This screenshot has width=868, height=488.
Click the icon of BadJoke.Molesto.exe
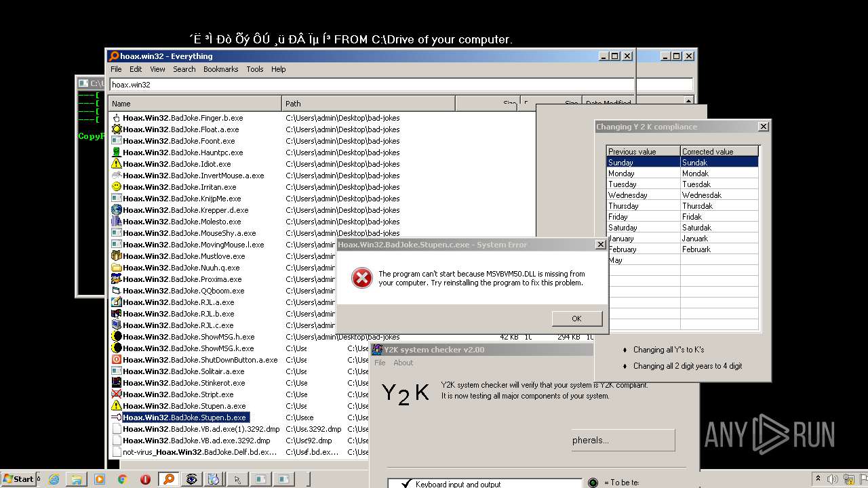(x=117, y=222)
